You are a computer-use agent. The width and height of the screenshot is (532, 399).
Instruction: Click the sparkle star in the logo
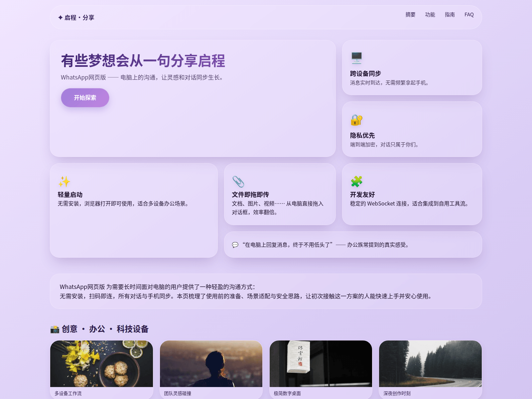click(60, 18)
